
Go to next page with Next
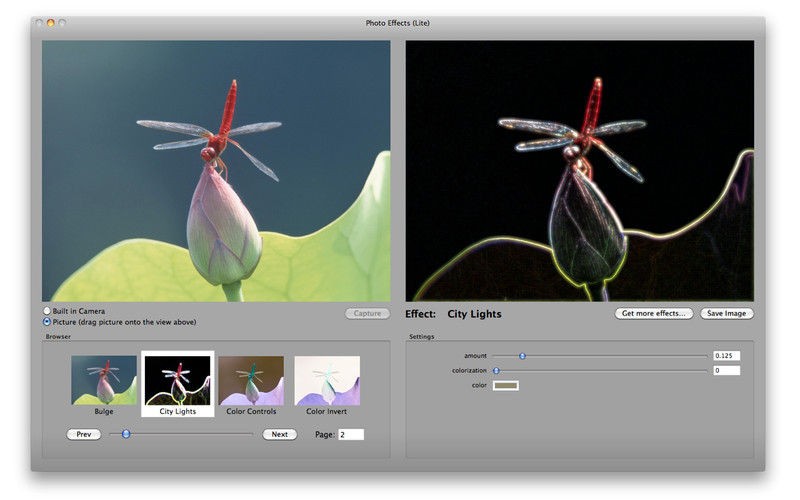[280, 434]
